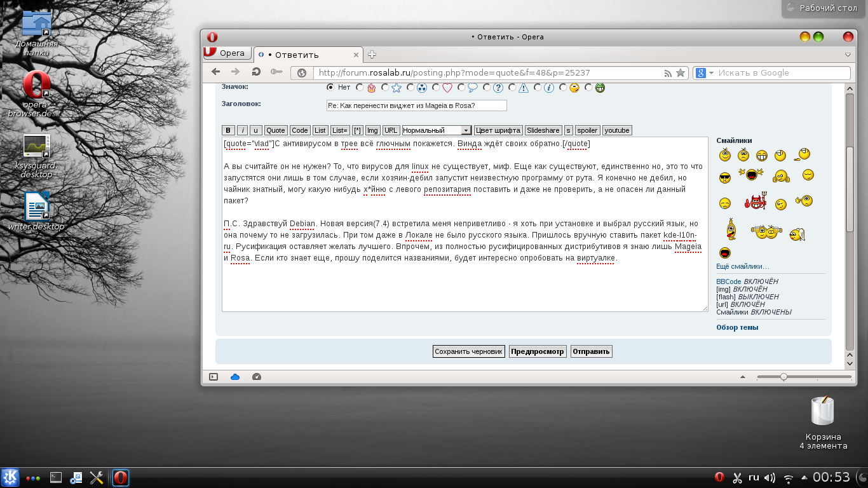The height and width of the screenshot is (488, 868).
Task: Open the password wand key icon
Action: (276, 72)
